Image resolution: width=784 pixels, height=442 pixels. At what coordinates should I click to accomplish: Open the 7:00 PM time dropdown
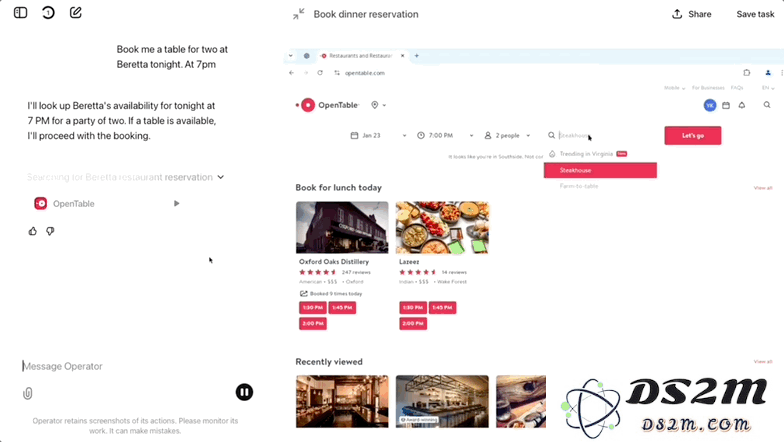coord(445,136)
